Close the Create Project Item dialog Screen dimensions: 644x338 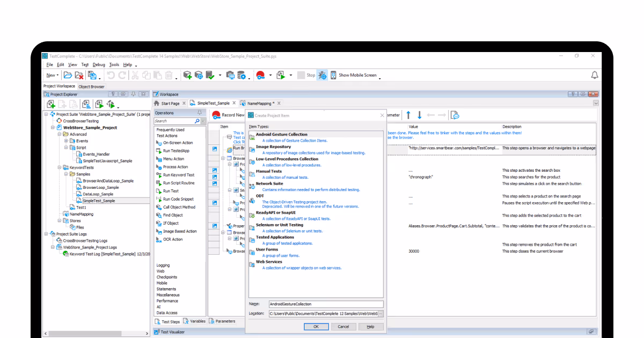382,115
